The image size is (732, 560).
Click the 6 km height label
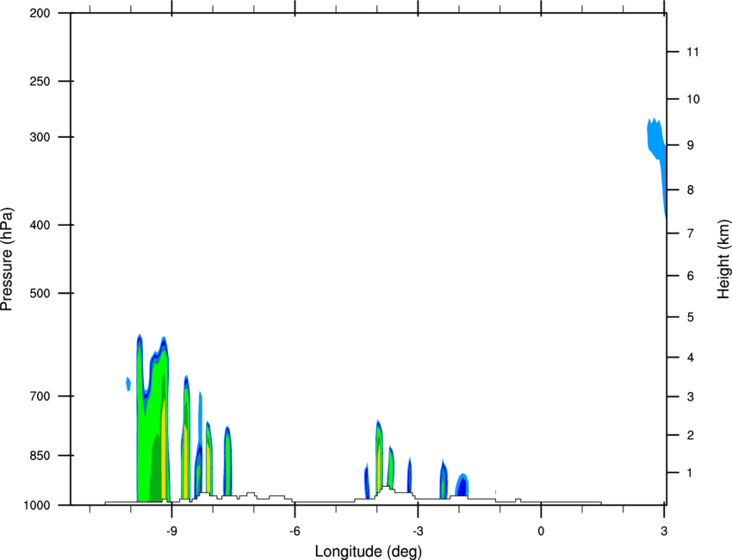691,276
